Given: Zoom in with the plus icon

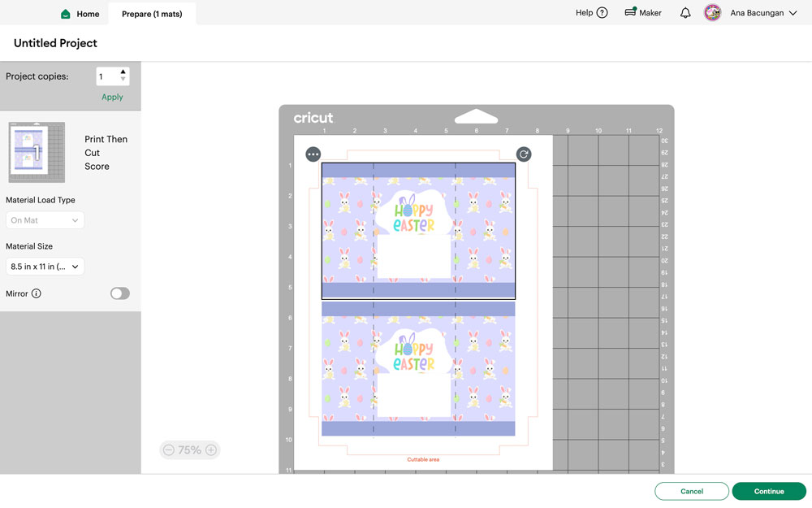Looking at the screenshot, I should click(x=211, y=450).
